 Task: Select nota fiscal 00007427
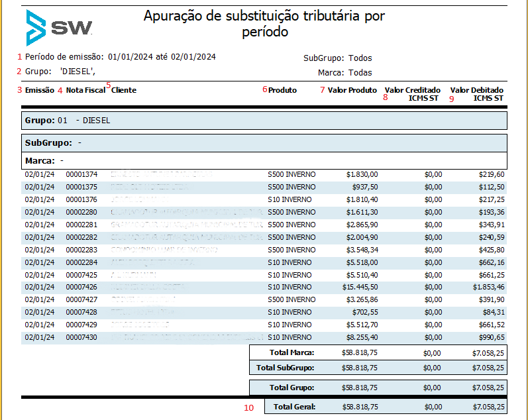(x=81, y=299)
